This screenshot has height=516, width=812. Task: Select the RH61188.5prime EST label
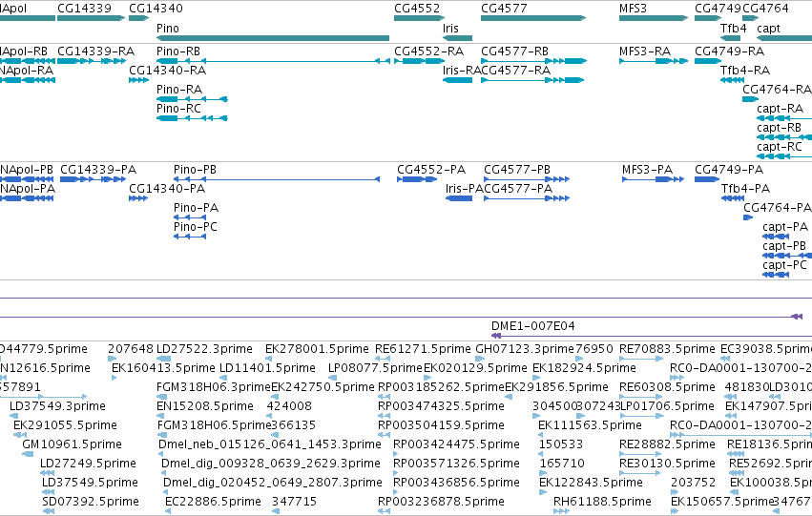[602, 502]
